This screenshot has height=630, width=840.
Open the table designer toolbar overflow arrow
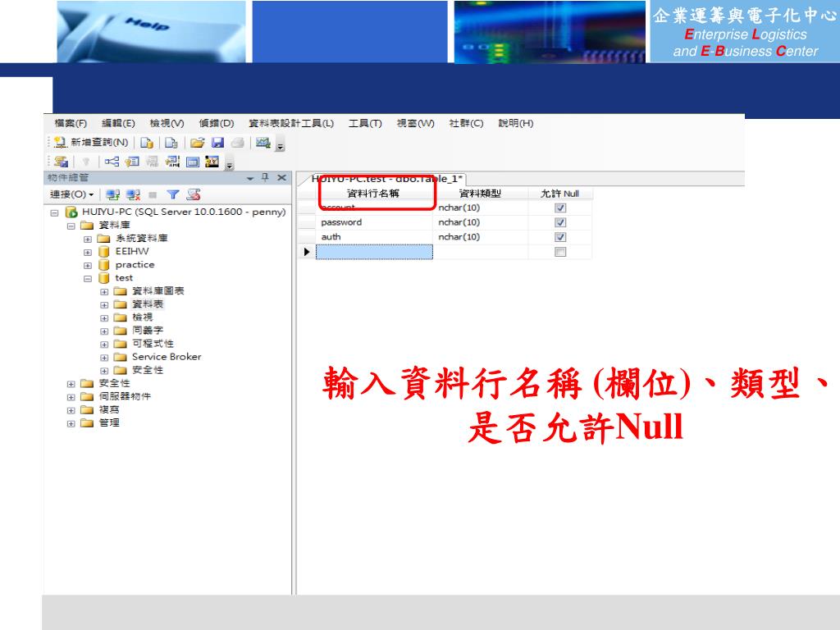[230, 165]
